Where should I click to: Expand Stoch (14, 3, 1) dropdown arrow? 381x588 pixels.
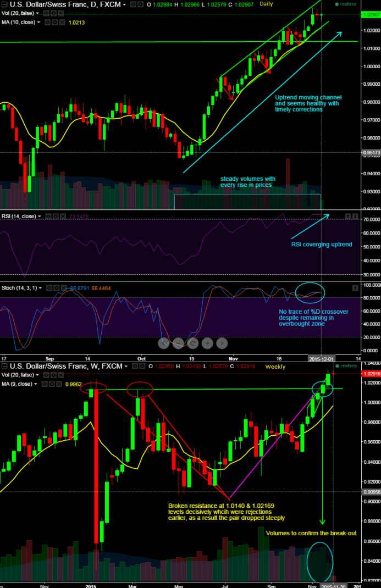40,288
